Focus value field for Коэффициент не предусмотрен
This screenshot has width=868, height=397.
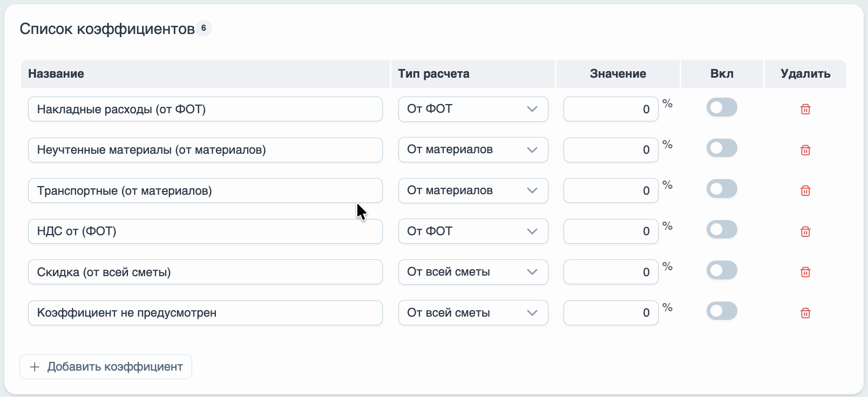click(611, 313)
